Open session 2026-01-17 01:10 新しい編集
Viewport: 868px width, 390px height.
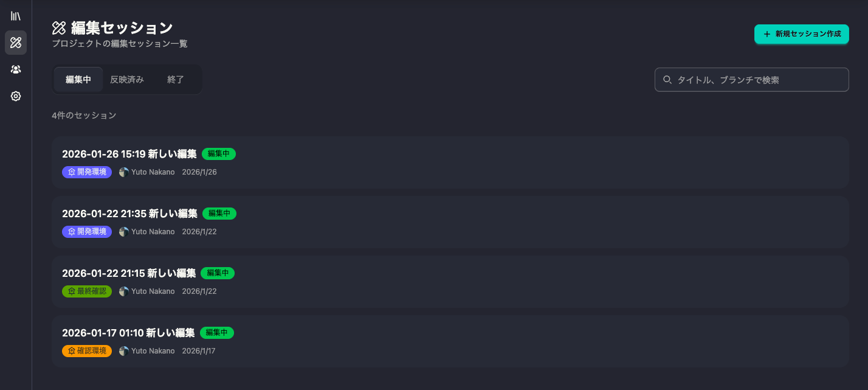tap(450, 341)
